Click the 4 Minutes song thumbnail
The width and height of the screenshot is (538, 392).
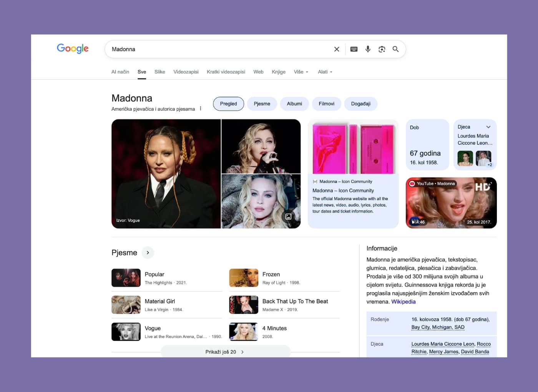(x=244, y=332)
